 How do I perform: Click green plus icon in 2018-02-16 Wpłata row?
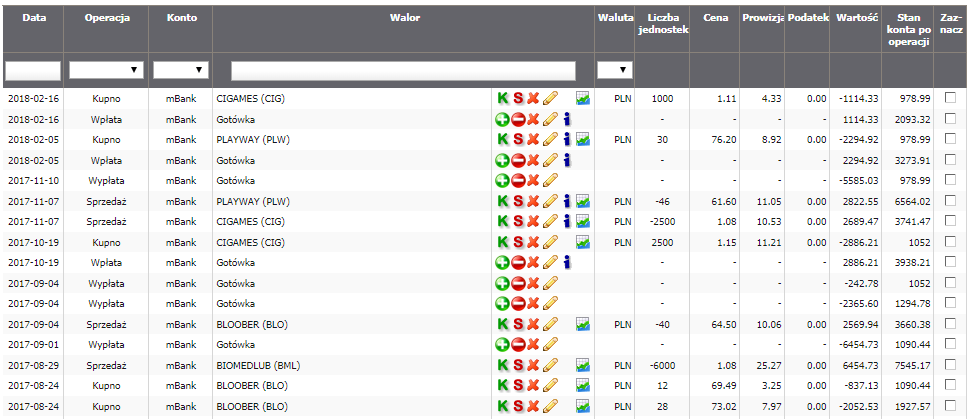[x=503, y=119]
